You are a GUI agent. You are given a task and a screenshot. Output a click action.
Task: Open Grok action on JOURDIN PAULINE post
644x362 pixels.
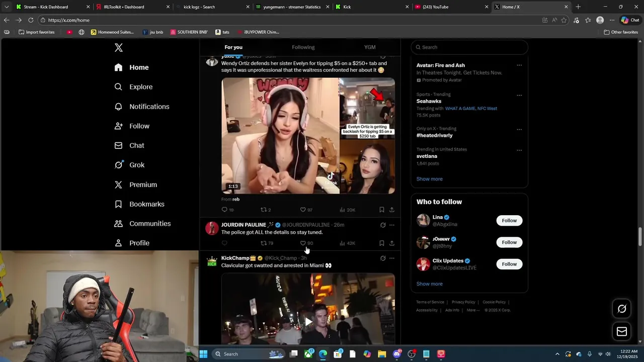383,225
